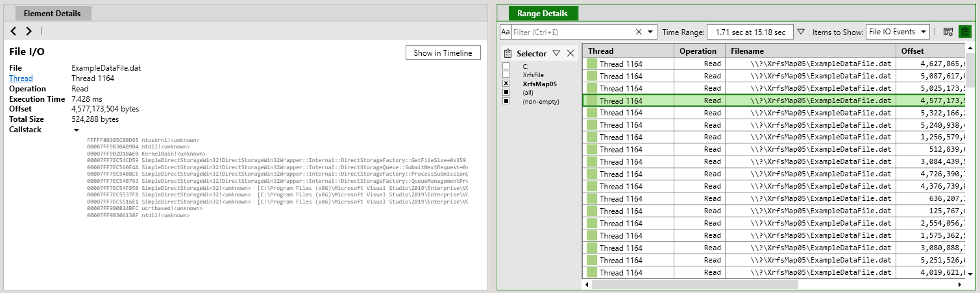Toggle the Aa match case filter icon
Viewport: 980px width, 293px height.
pos(506,32)
